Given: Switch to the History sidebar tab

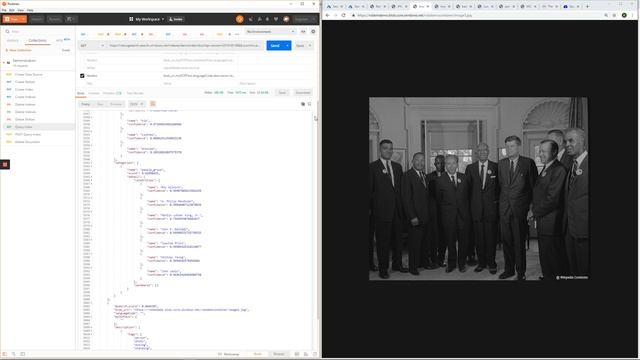Looking at the screenshot, I should click(x=13, y=40).
